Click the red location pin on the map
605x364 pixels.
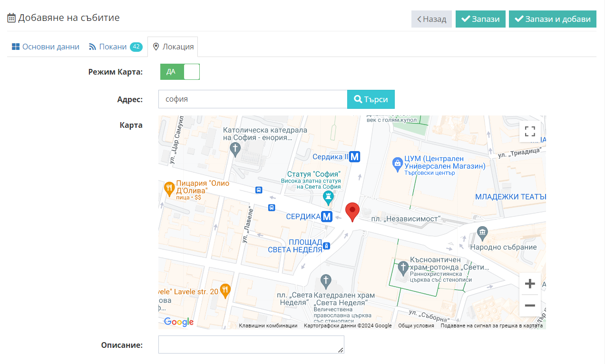(352, 212)
